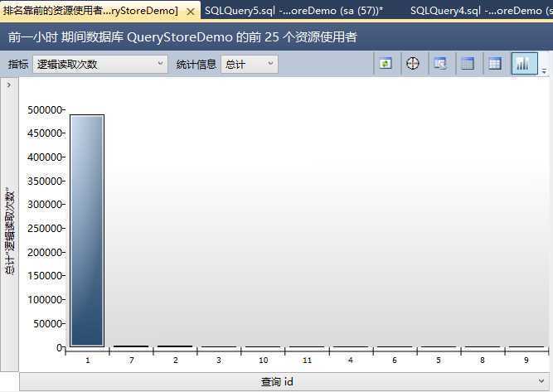Select the tall bar for query 1

coord(87,230)
